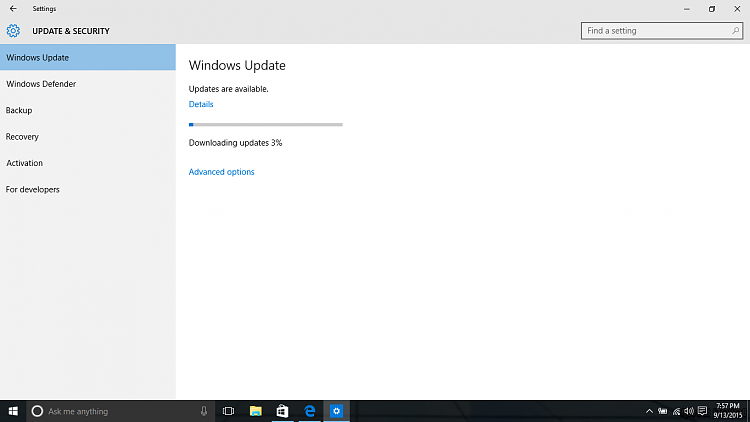Image resolution: width=750 pixels, height=422 pixels.
Task: Switch to the Activation section
Action: (x=88, y=163)
